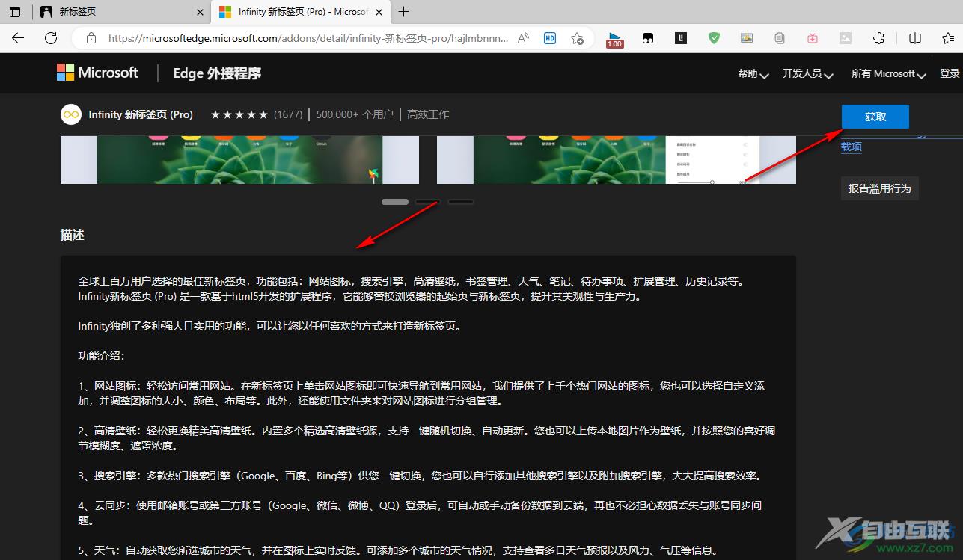This screenshot has height=560, width=963.
Task: Click the five-star rating (1677)
Action: (257, 114)
